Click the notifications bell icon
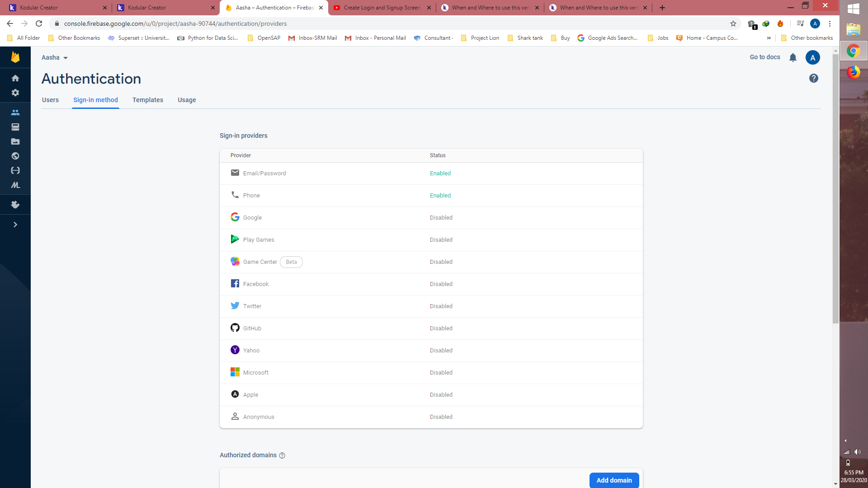The width and height of the screenshot is (868, 488). (x=793, y=57)
